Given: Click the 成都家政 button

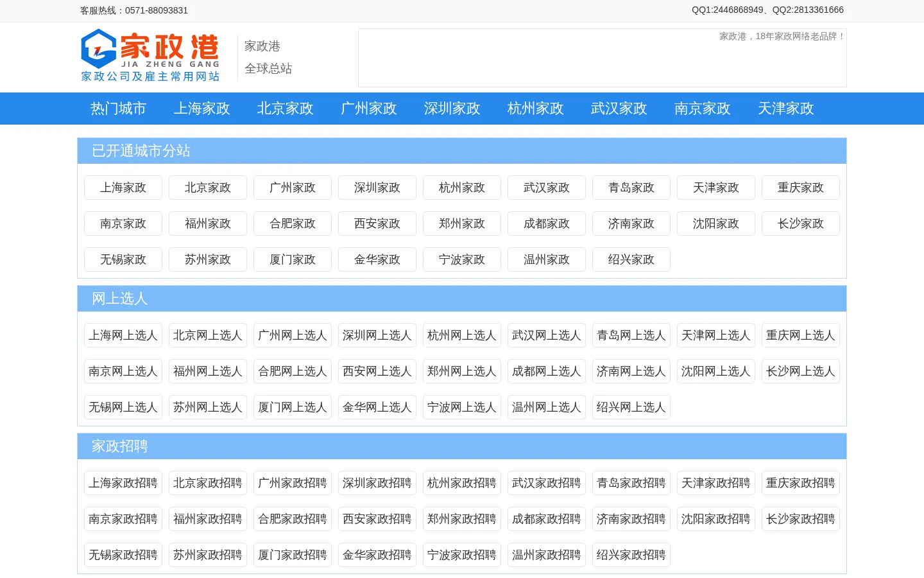Looking at the screenshot, I should pyautogui.click(x=547, y=223).
